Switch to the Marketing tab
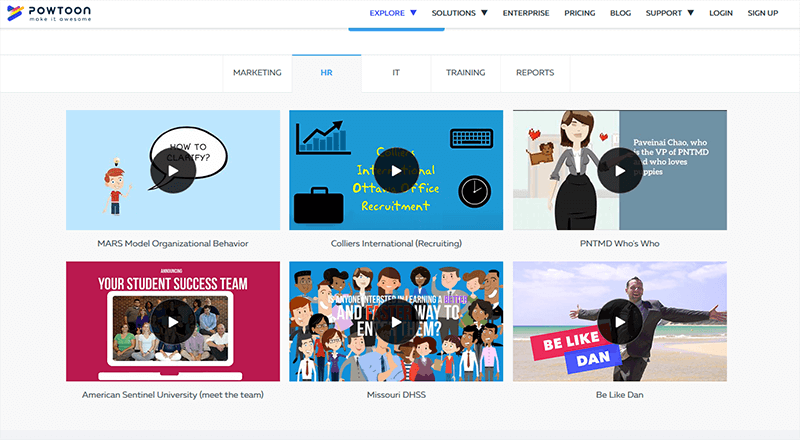Screen dimensions: 800x440 click(x=257, y=73)
